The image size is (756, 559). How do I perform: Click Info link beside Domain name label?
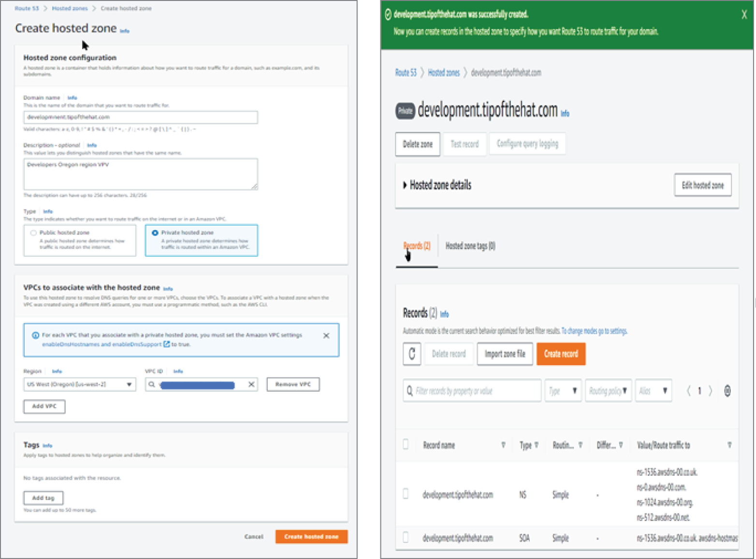point(72,98)
